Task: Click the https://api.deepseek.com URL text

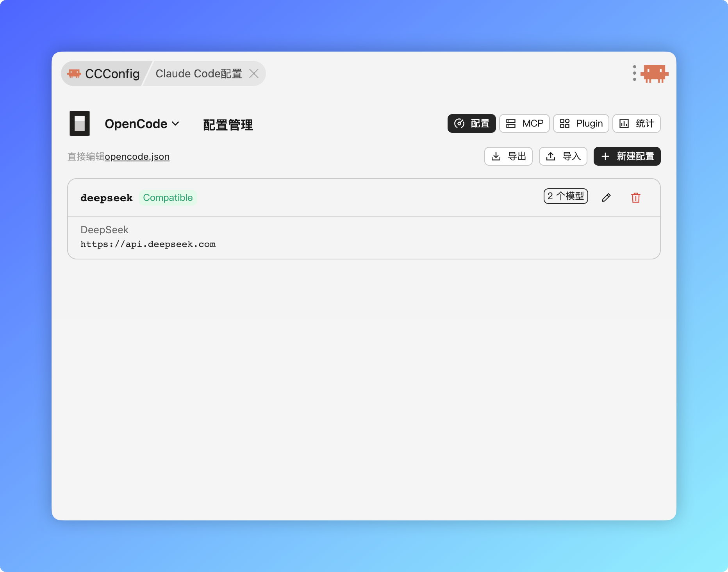Action: (x=148, y=244)
